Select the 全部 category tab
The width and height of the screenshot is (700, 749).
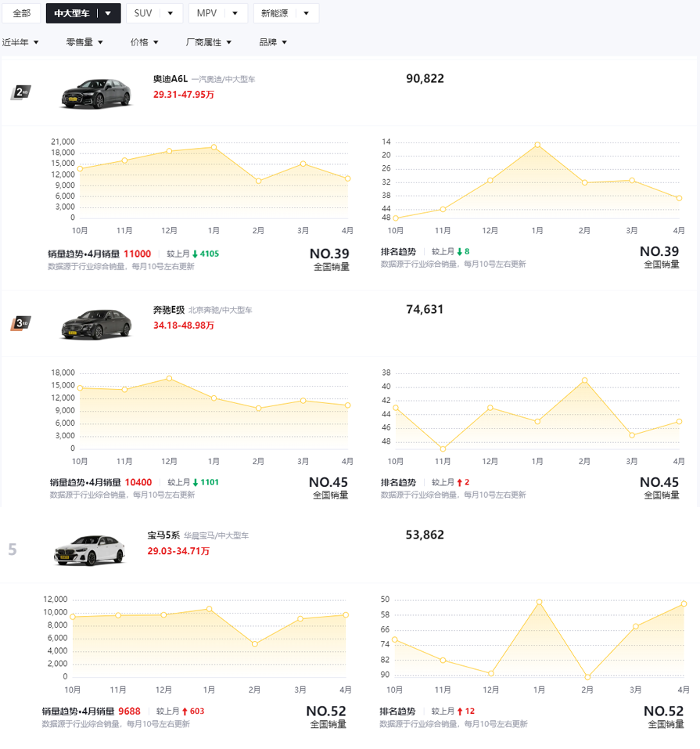pos(21,13)
